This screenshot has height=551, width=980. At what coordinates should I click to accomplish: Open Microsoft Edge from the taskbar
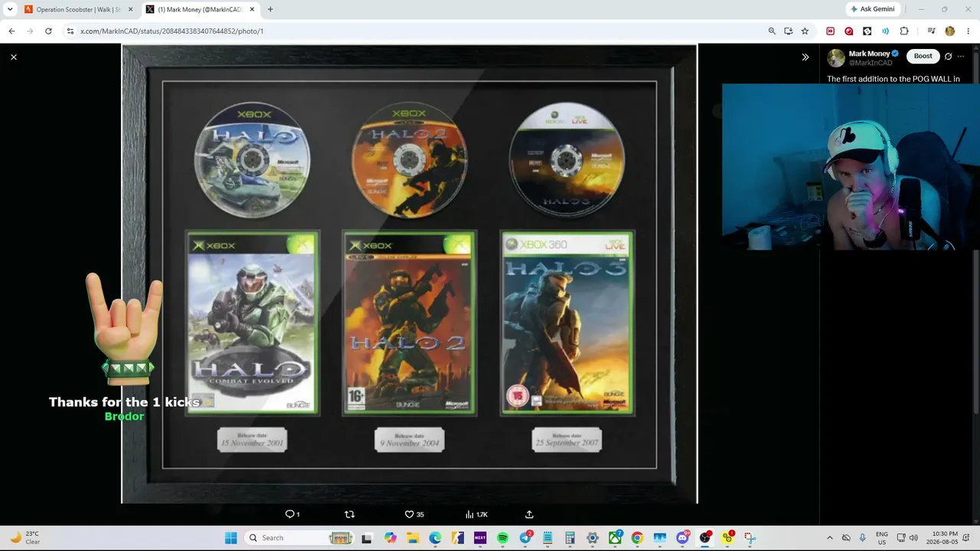tap(435, 538)
